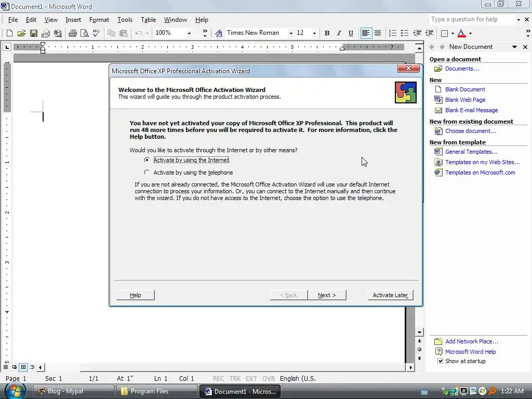Click the Undo arrow icon
This screenshot has height=399, width=532.
[138, 33]
